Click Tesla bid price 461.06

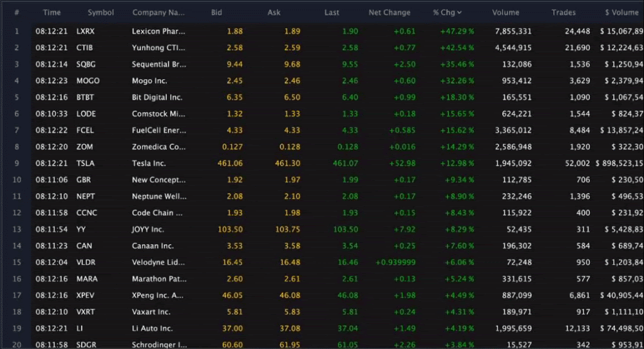click(230, 164)
